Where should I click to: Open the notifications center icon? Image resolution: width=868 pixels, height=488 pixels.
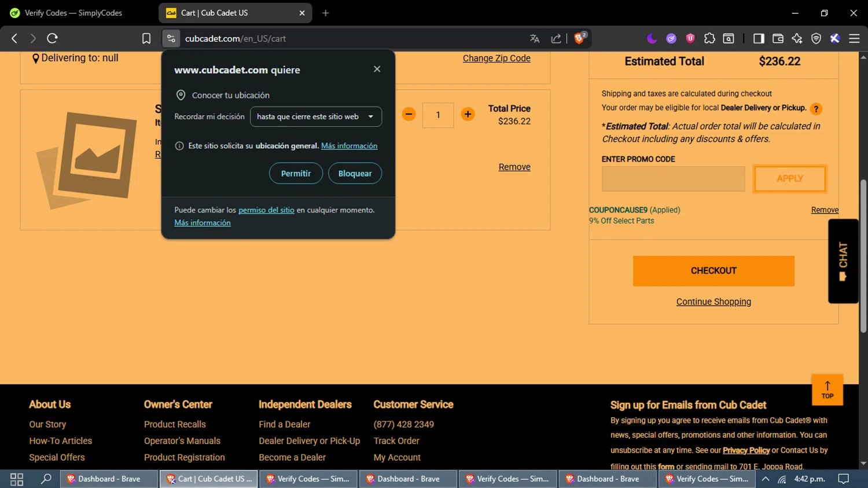844,479
